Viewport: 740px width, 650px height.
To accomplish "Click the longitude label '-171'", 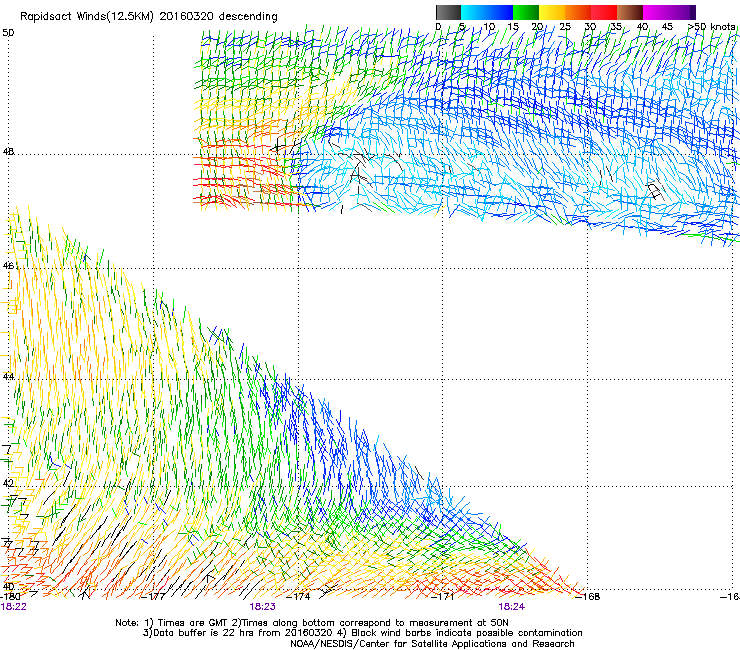I will point(443,597).
